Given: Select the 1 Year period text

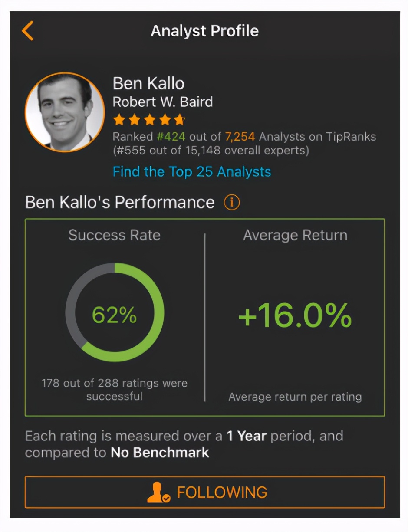Looking at the screenshot, I should pos(246,436).
